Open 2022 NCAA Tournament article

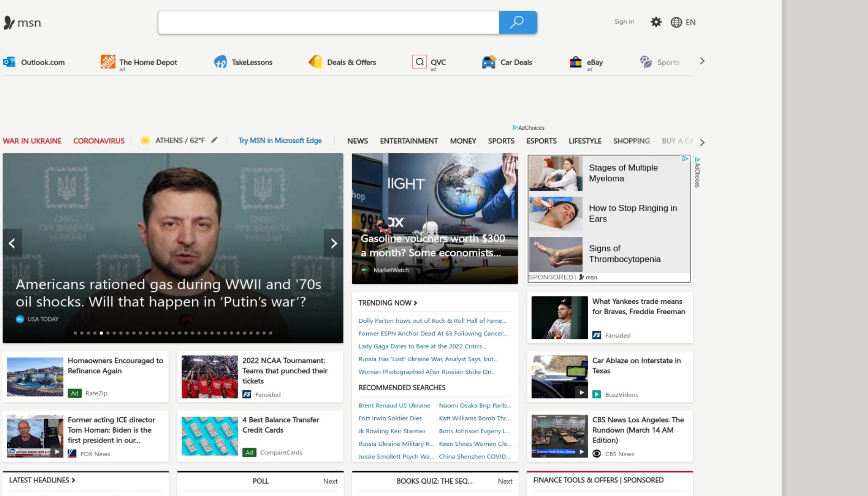[x=260, y=377]
